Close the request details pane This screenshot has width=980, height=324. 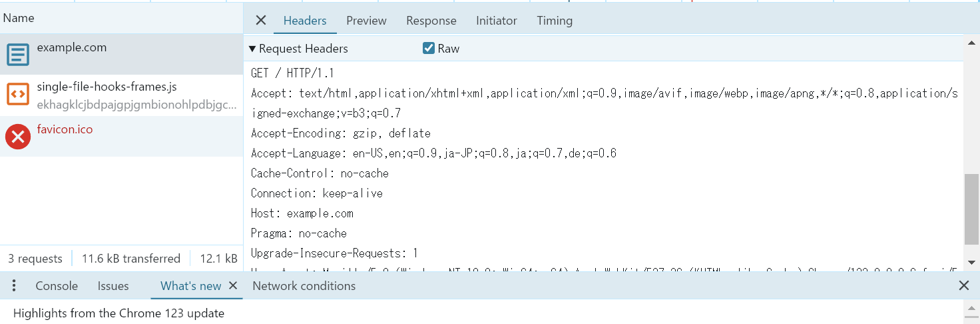tap(261, 21)
